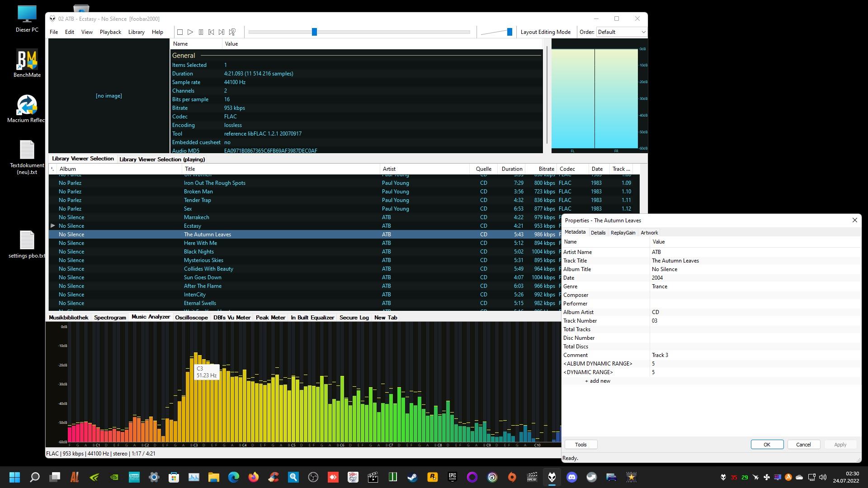Open Steam from the taskbar
868x488 pixels.
(412, 477)
